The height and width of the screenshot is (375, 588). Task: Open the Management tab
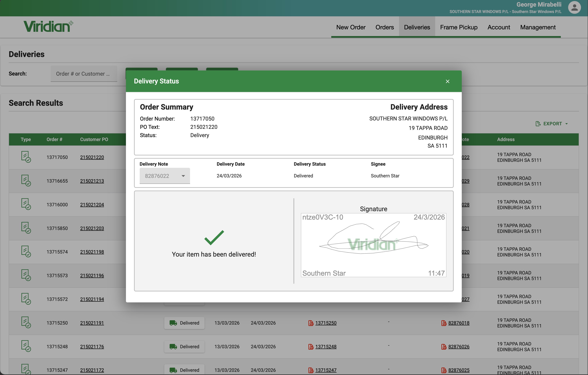538,27
